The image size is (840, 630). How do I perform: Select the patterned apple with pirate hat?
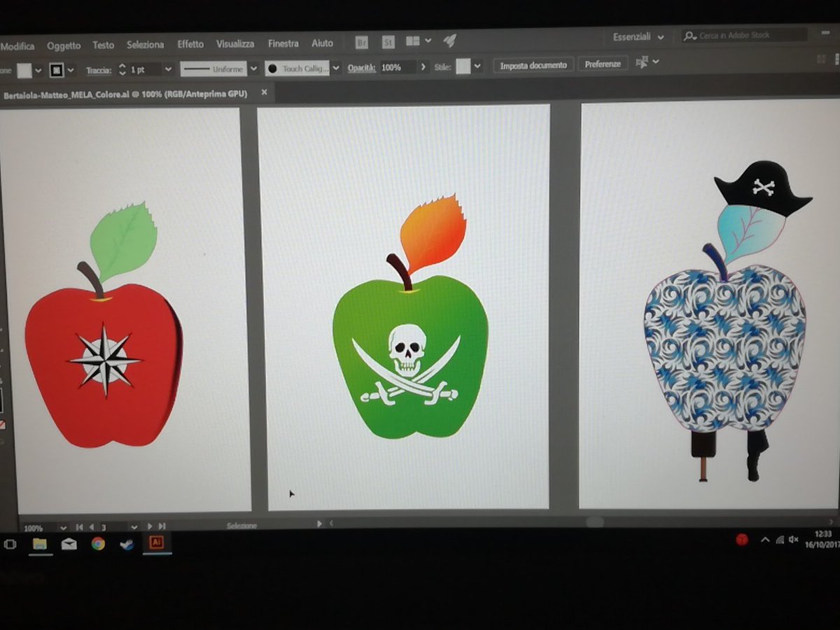pos(728,321)
